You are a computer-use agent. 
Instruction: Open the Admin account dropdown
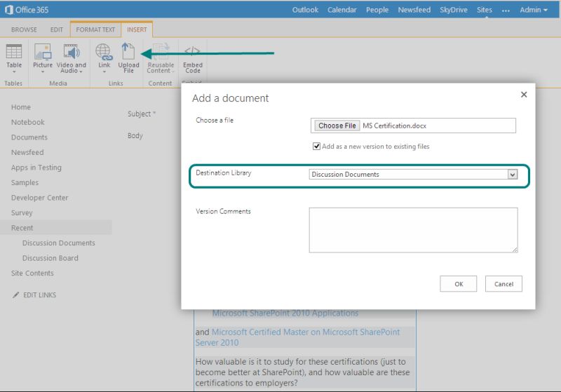coord(534,10)
